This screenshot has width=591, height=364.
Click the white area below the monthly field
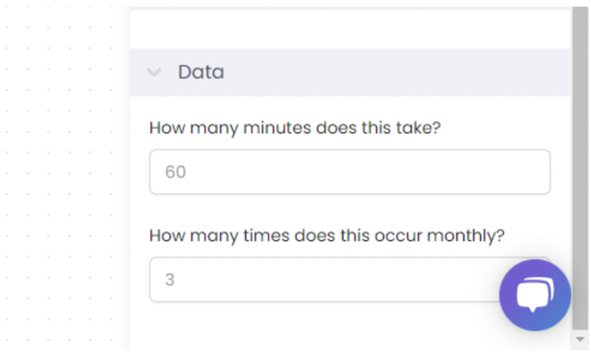[x=270, y=323]
